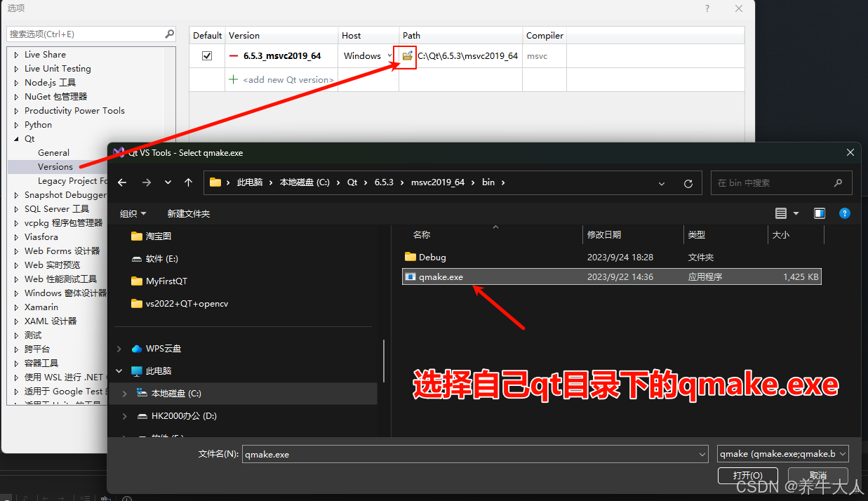868x501 pixels.
Task: Click the forward arrow in file dialog
Action: point(147,182)
